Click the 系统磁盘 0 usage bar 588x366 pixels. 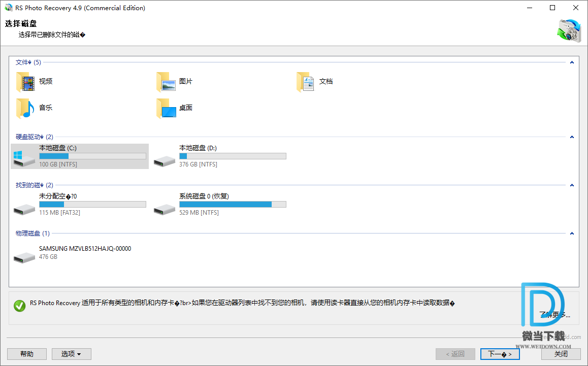tap(233, 205)
